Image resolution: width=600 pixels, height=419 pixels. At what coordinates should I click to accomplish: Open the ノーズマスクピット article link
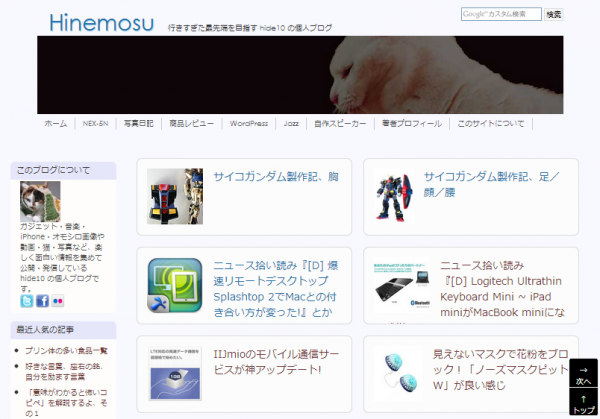point(500,370)
